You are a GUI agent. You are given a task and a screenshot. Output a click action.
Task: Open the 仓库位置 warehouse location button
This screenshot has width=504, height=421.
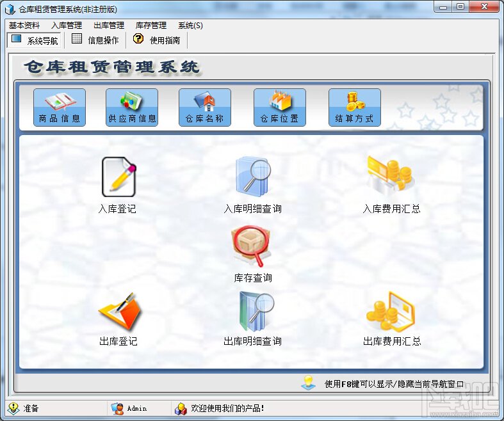click(x=280, y=107)
